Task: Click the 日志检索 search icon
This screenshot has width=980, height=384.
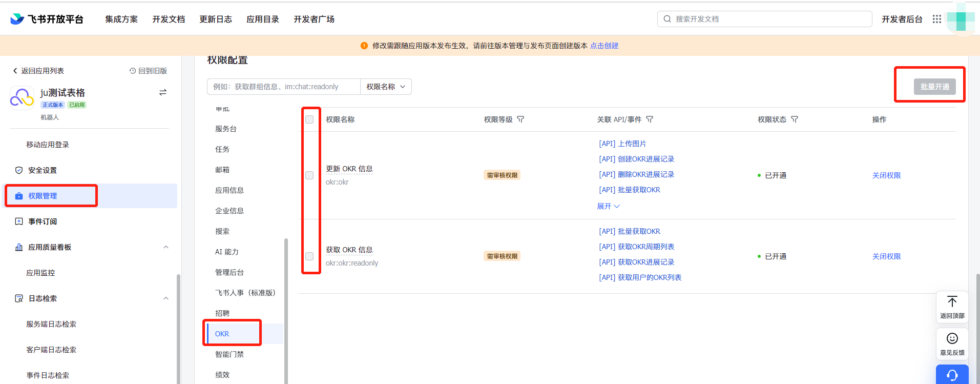Action: (x=19, y=298)
